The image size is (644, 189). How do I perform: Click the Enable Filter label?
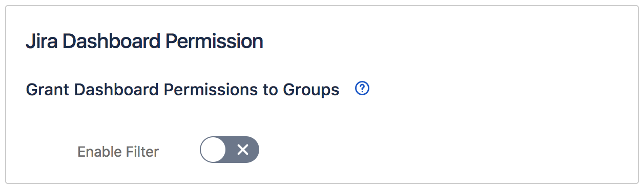coord(118,152)
